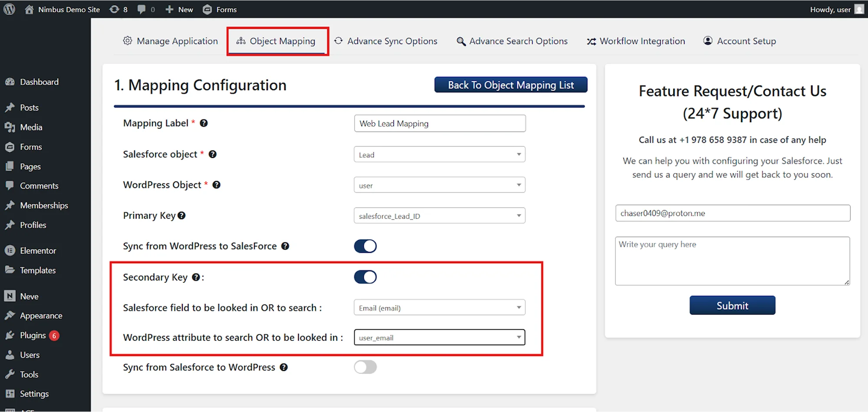Click the WordPress logo icon
Image resolution: width=868 pixels, height=412 pixels.
[9, 9]
